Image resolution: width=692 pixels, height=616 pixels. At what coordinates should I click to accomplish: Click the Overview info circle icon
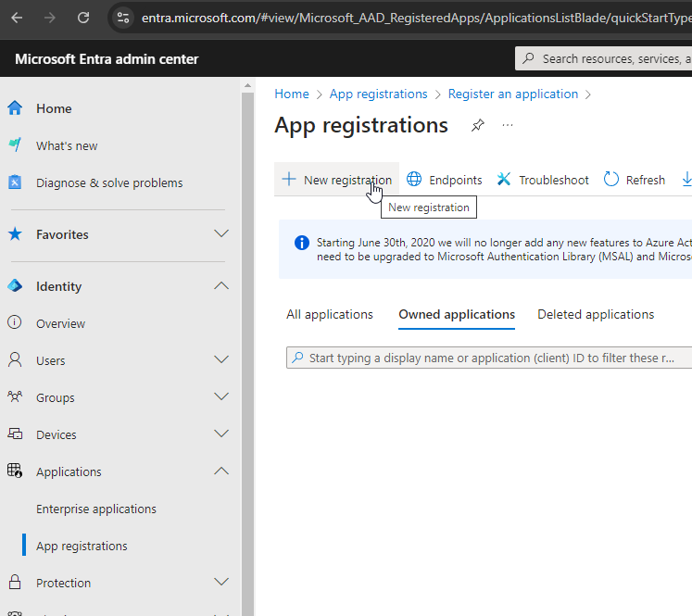click(x=15, y=322)
